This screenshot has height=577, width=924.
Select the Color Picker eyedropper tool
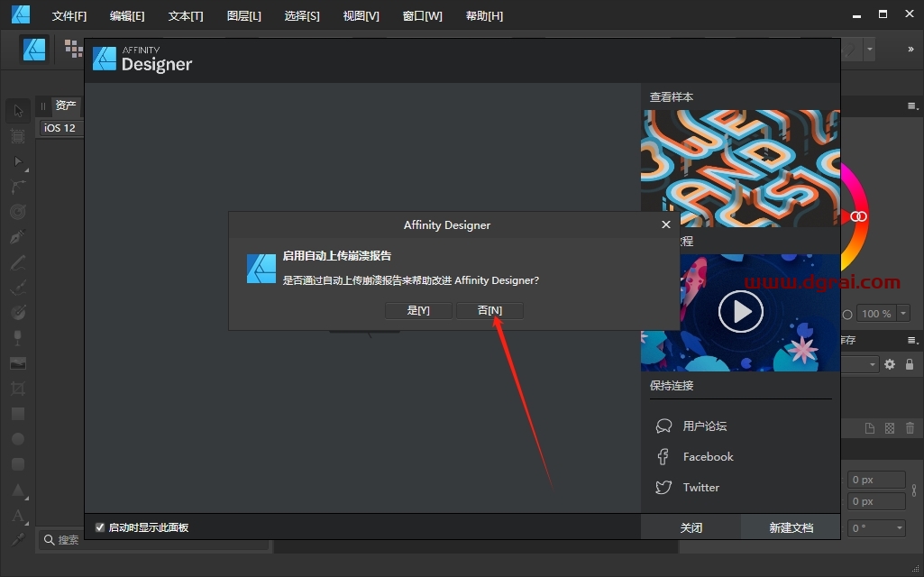18,539
